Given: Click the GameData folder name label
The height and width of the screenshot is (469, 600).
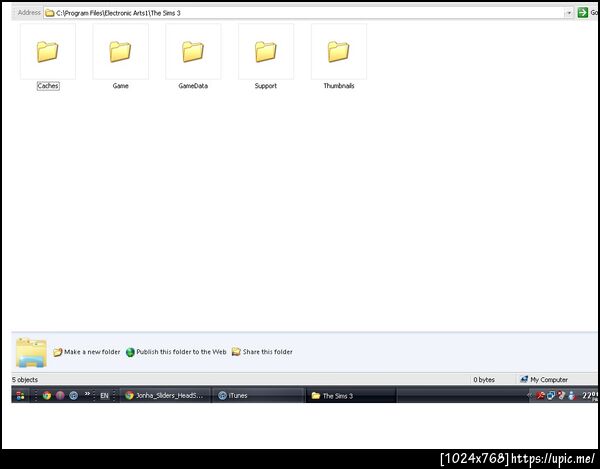Looking at the screenshot, I should point(193,86).
